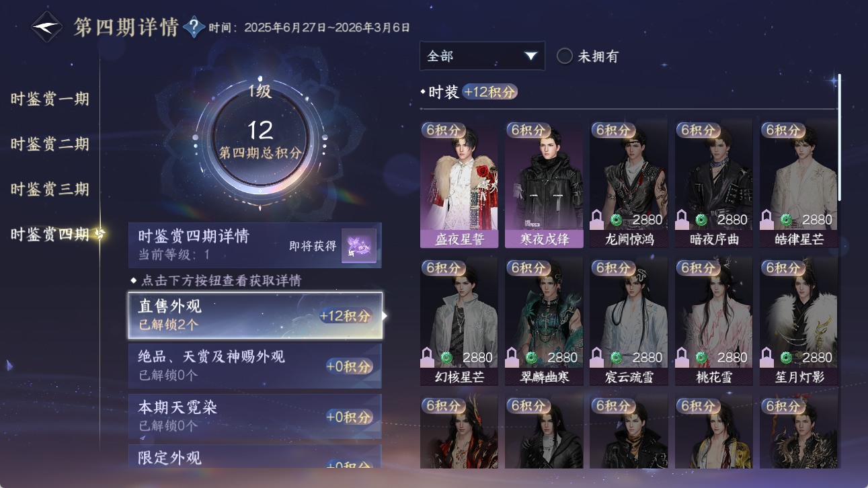Open the 全部 filter dropdown

pos(482,56)
